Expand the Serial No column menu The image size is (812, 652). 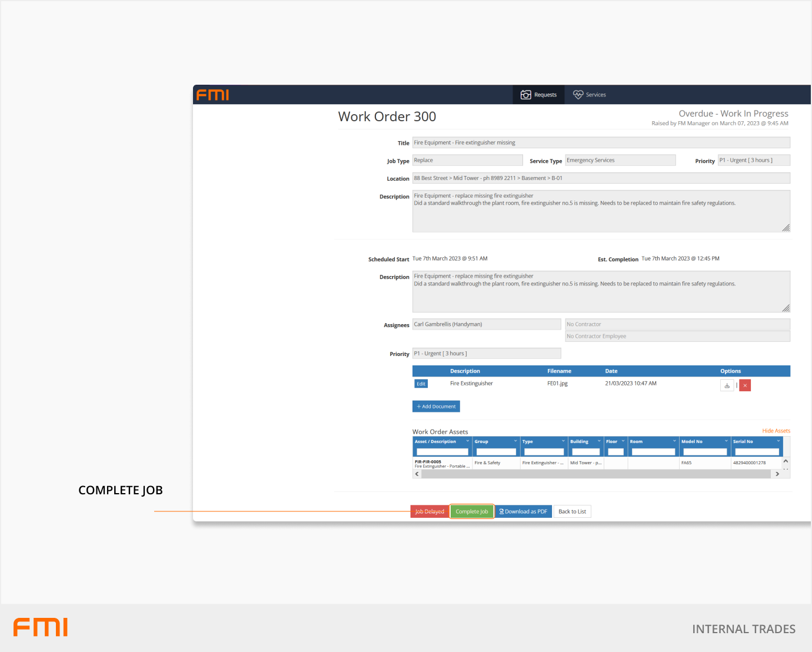point(778,441)
